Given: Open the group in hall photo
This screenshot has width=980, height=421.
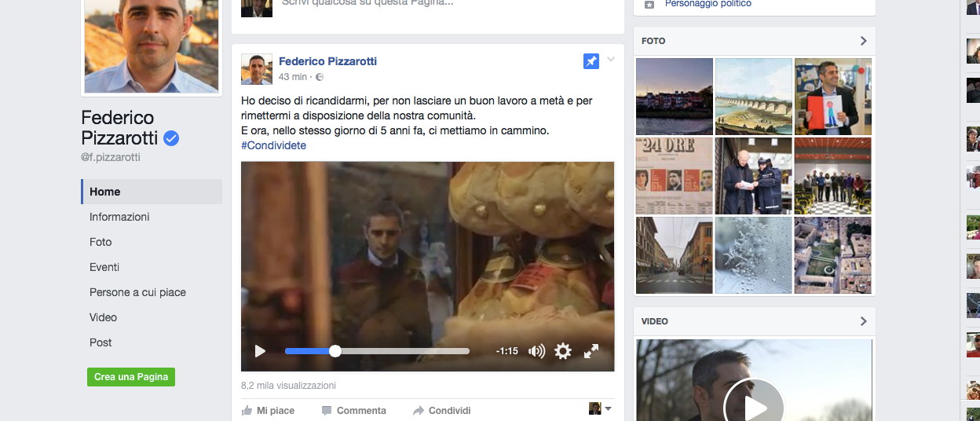Looking at the screenshot, I should 833,176.
